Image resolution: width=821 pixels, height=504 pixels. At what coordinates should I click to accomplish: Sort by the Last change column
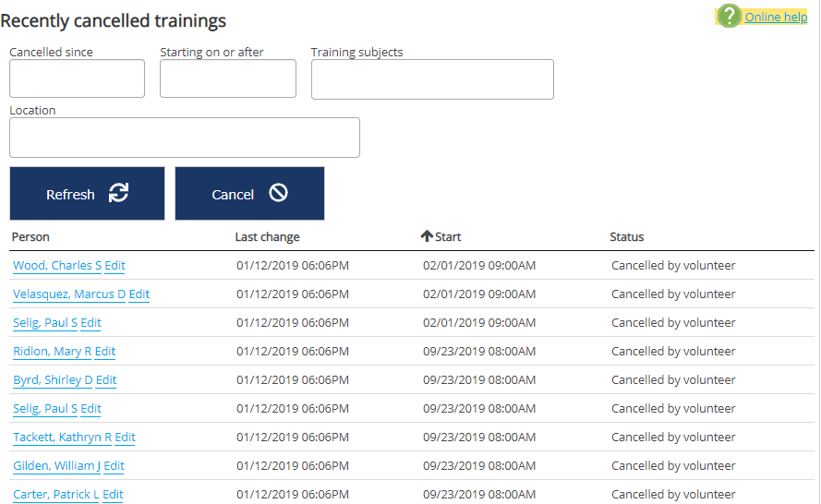267,237
